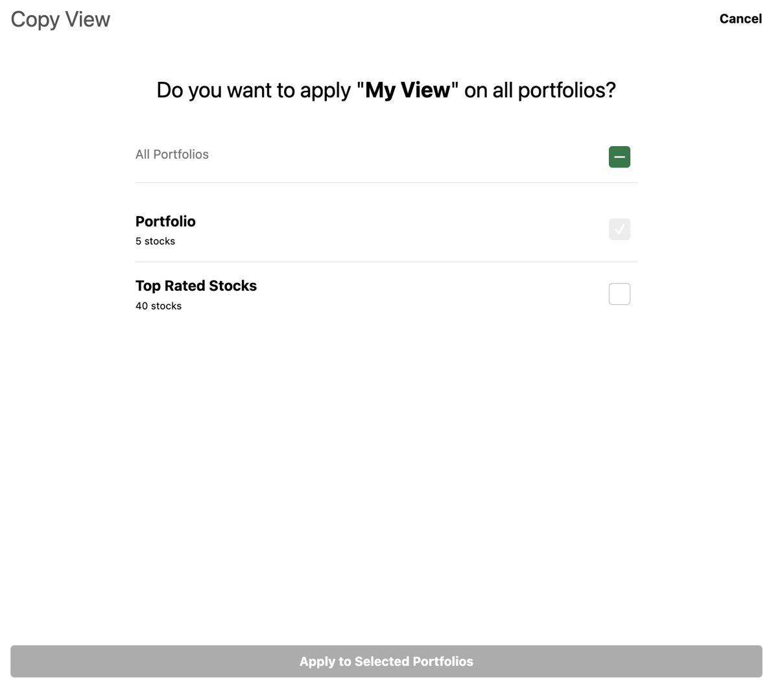
Task: Click the grayed Apply to Selected Portfolios bar
Action: tap(386, 661)
